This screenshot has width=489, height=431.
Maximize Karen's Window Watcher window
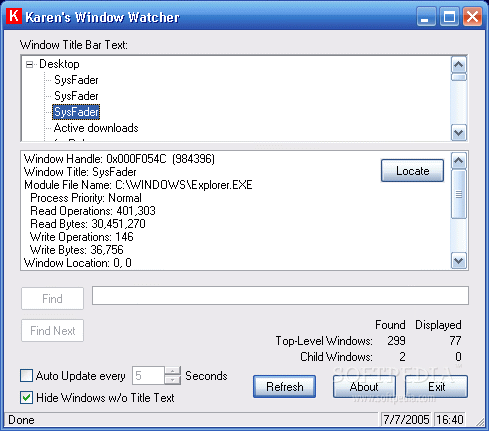click(x=449, y=16)
